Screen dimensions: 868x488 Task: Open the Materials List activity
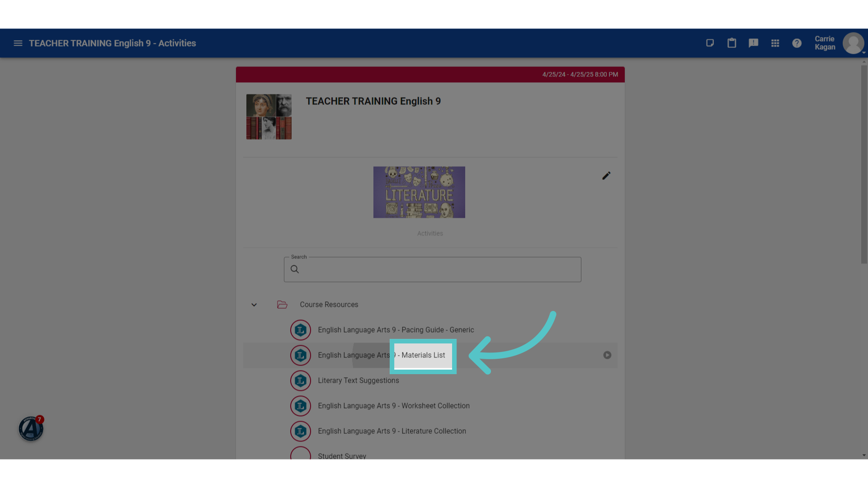click(381, 355)
